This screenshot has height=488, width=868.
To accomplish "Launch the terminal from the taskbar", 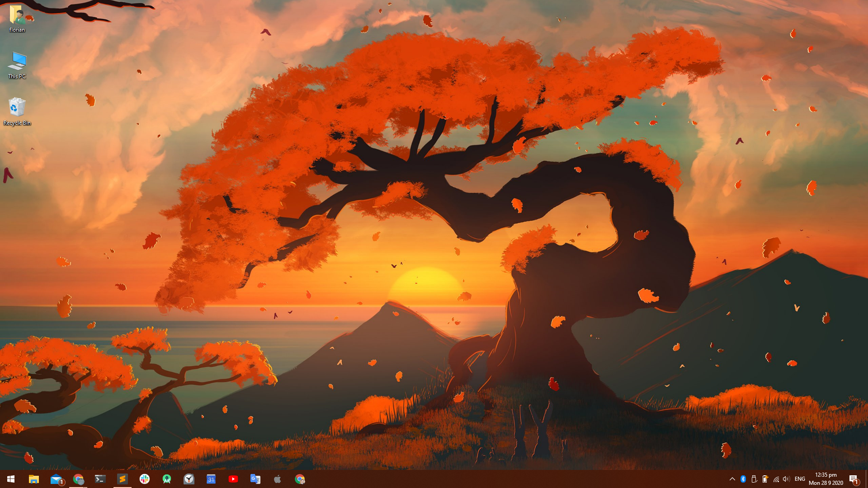I will tap(100, 479).
